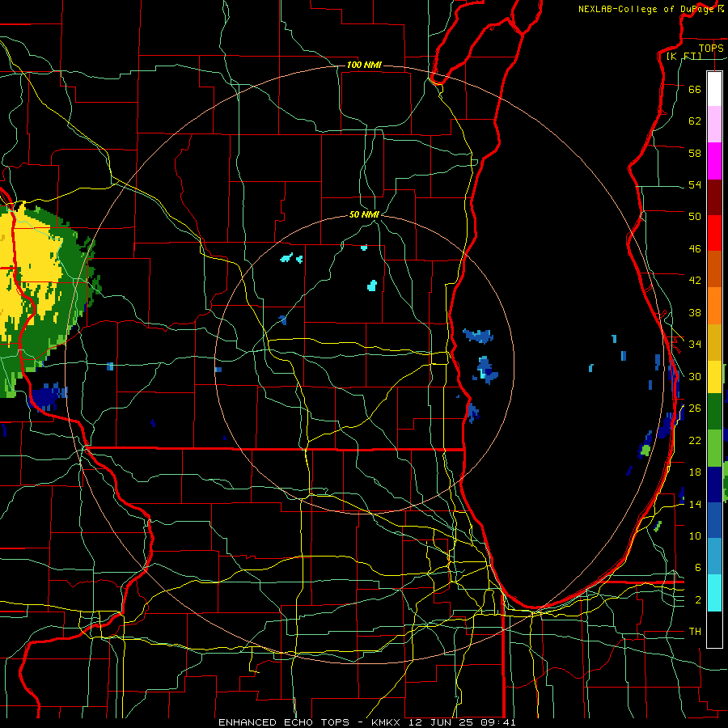Select the navy blue legend swatch
Viewport: 728px width, 728px height.
[714, 485]
